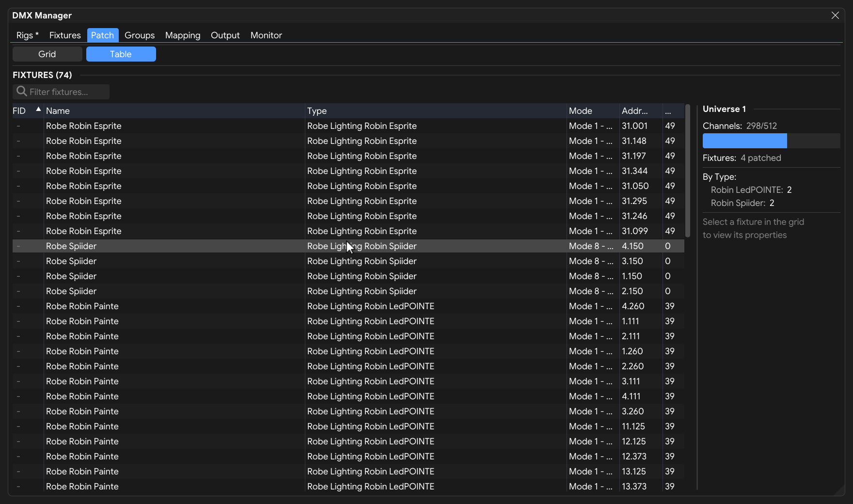This screenshot has height=504, width=853.
Task: Sort by the Type column header
Action: [x=436, y=111]
